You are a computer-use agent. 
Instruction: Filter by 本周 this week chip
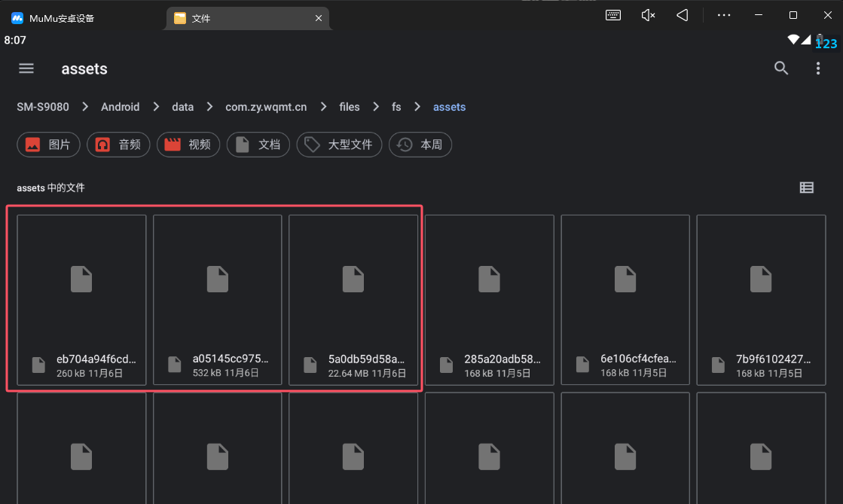[x=420, y=145]
